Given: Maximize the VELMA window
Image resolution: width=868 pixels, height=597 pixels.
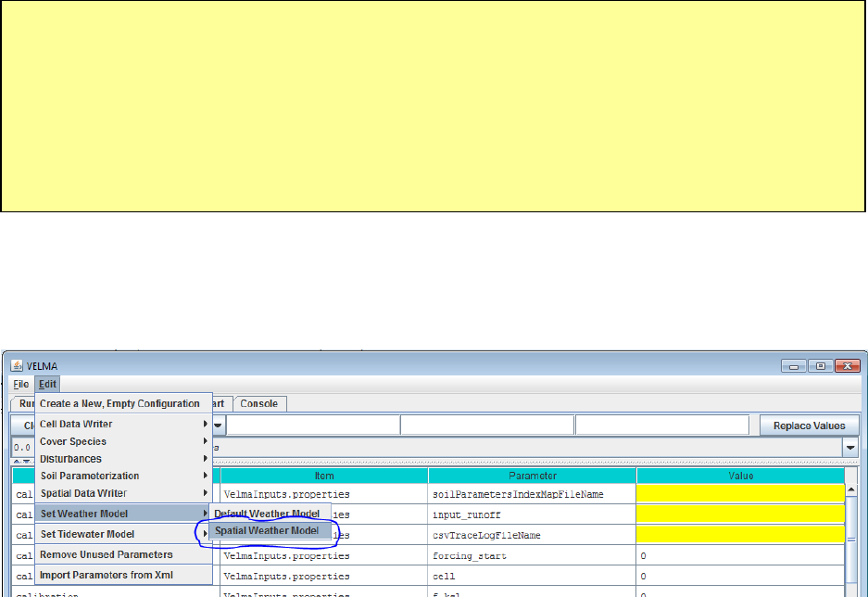Looking at the screenshot, I should (821, 366).
